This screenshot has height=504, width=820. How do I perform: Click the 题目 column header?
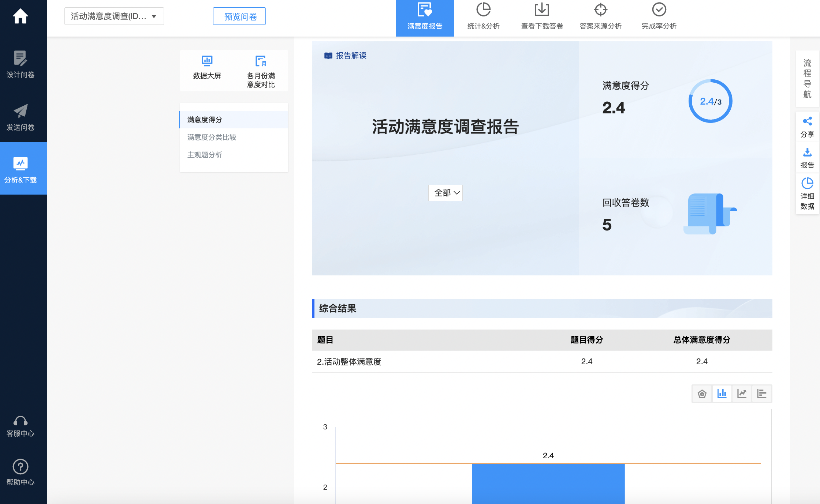pos(325,340)
